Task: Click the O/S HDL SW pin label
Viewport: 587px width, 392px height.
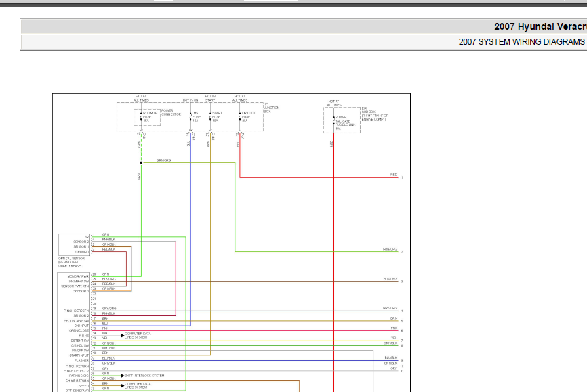Action: click(x=80, y=345)
